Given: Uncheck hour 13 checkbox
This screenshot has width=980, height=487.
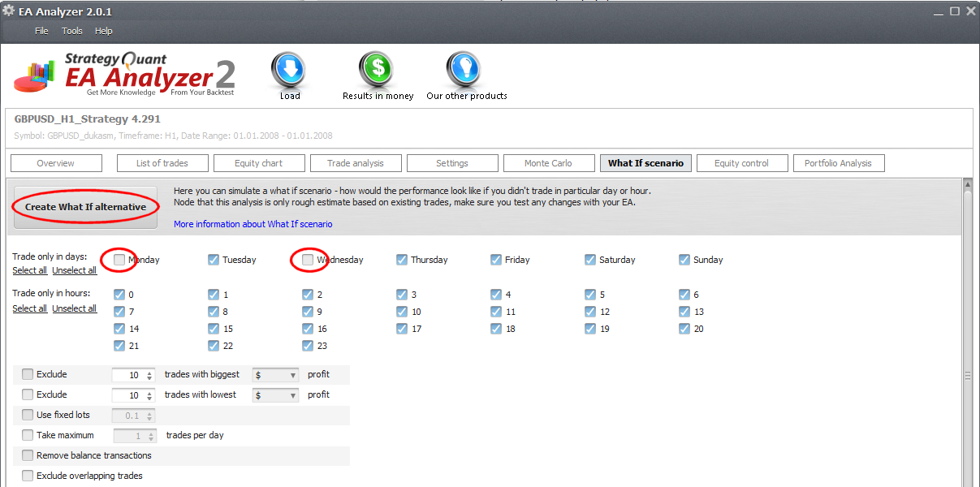Looking at the screenshot, I should (x=684, y=312).
